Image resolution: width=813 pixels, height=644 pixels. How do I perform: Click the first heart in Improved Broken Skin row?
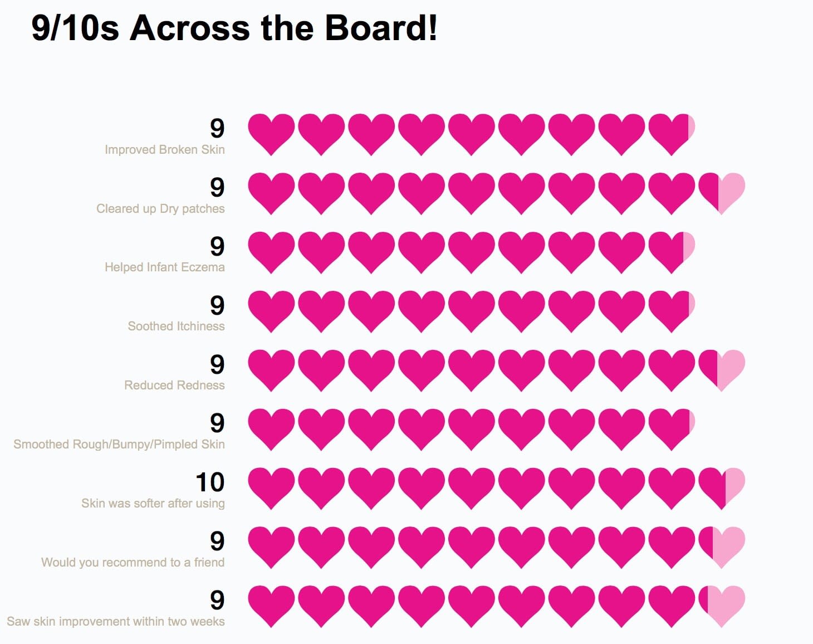[271, 134]
